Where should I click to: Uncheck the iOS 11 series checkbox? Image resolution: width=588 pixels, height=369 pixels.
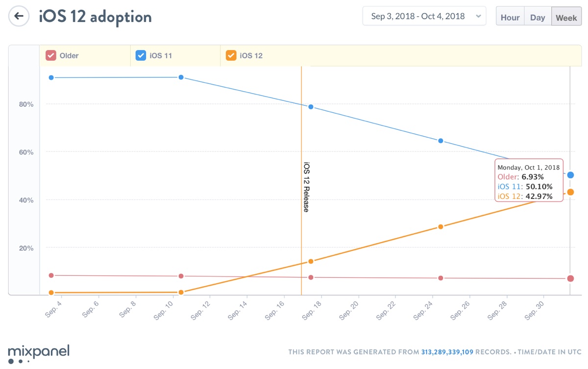click(x=141, y=55)
